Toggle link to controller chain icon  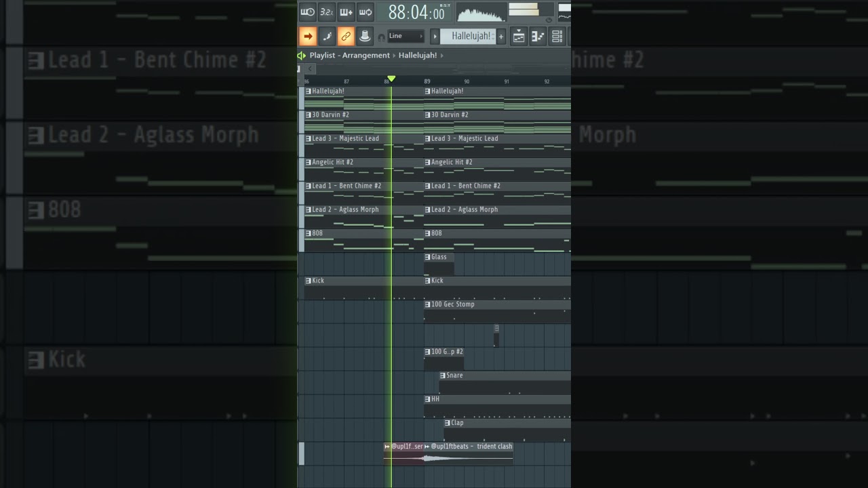[x=346, y=36]
